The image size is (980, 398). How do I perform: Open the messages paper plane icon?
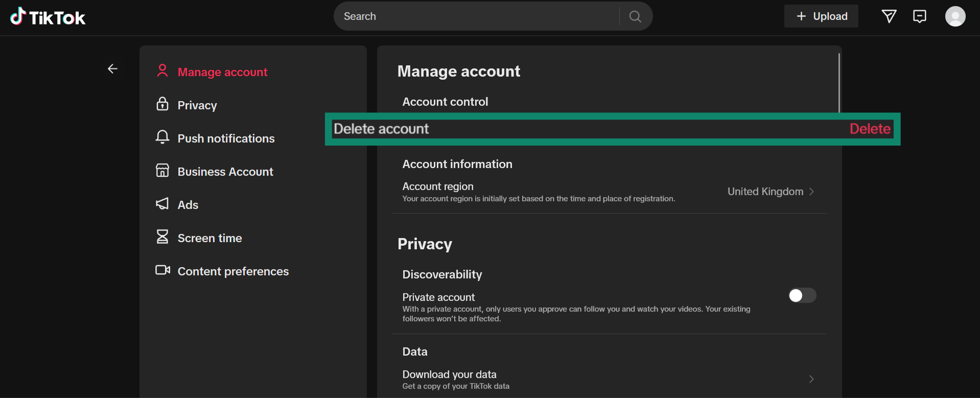889,16
